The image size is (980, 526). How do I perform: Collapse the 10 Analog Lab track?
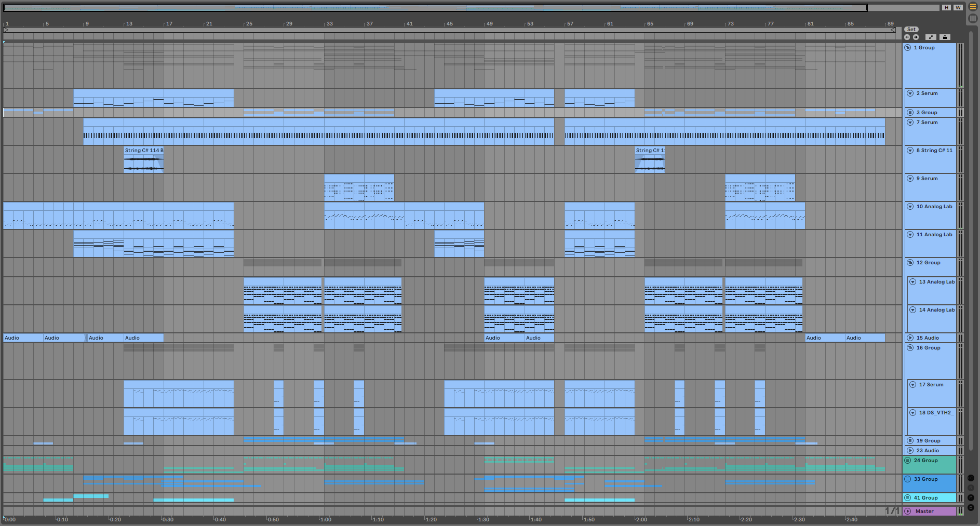910,207
